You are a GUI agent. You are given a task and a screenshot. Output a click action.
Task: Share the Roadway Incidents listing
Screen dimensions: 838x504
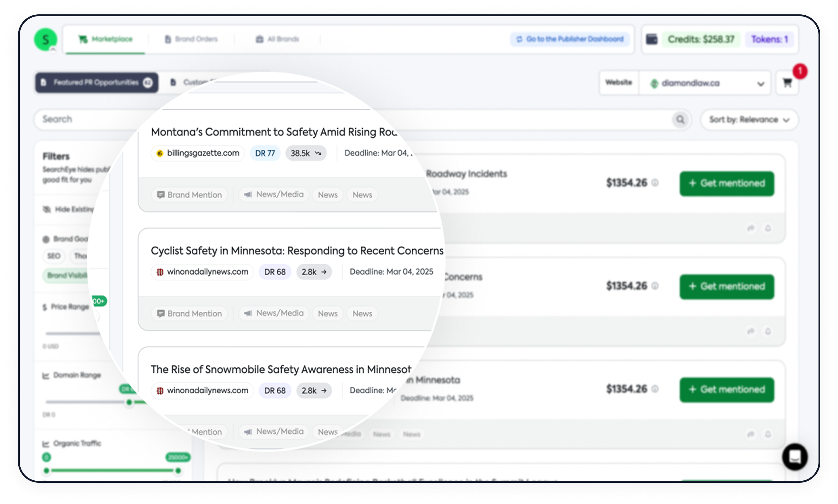pyautogui.click(x=751, y=228)
